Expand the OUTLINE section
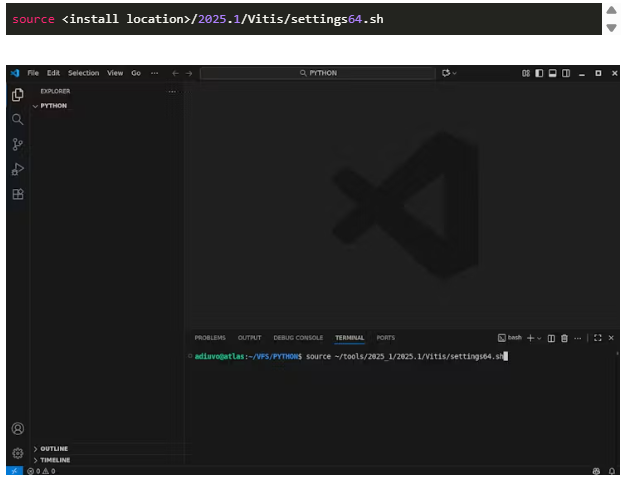 (x=54, y=449)
